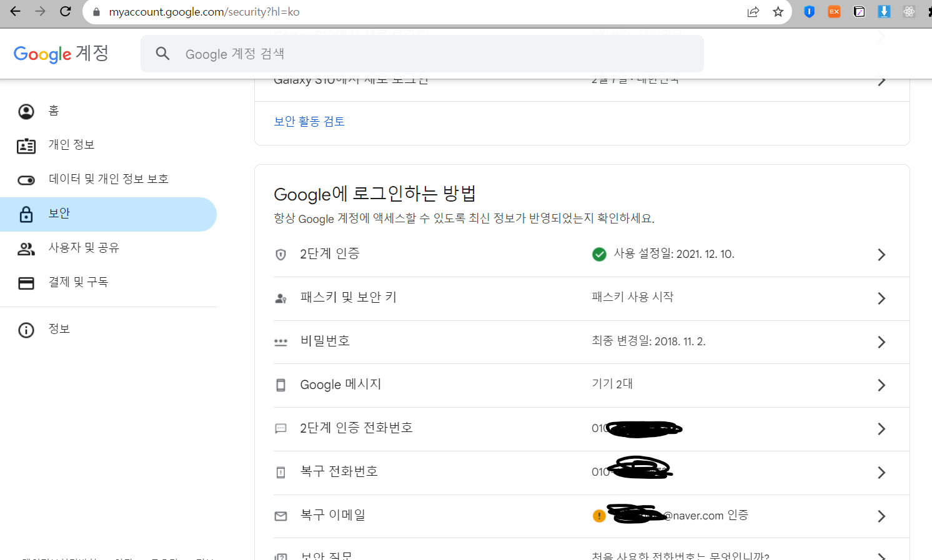
Task: Select 정보 in the sidebar
Action: click(108, 330)
